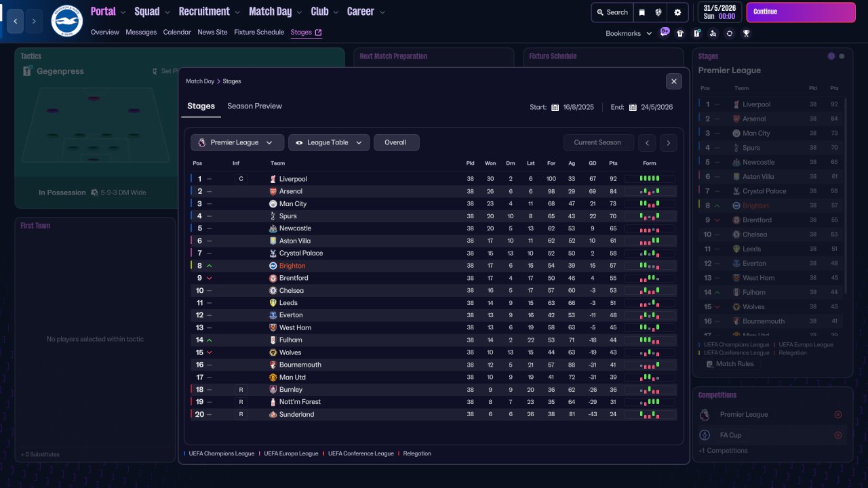Expand the Squad menu chevron
868x488 pixels.
click(x=167, y=12)
